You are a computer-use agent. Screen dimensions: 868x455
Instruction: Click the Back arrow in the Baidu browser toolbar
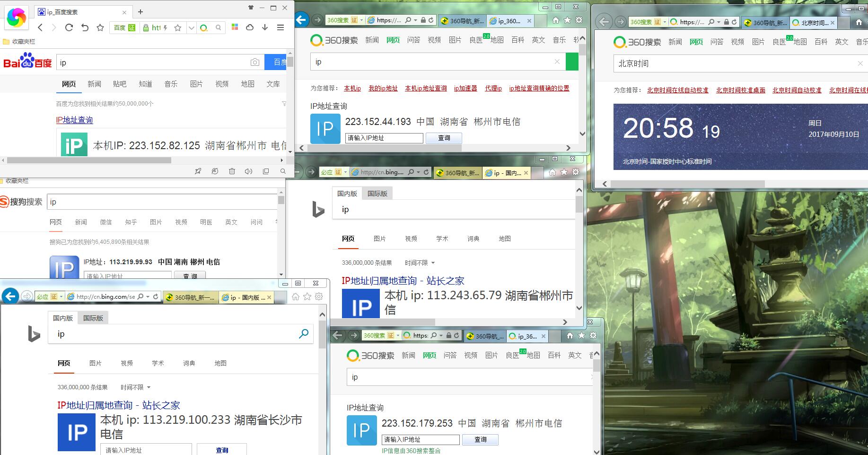click(x=40, y=27)
